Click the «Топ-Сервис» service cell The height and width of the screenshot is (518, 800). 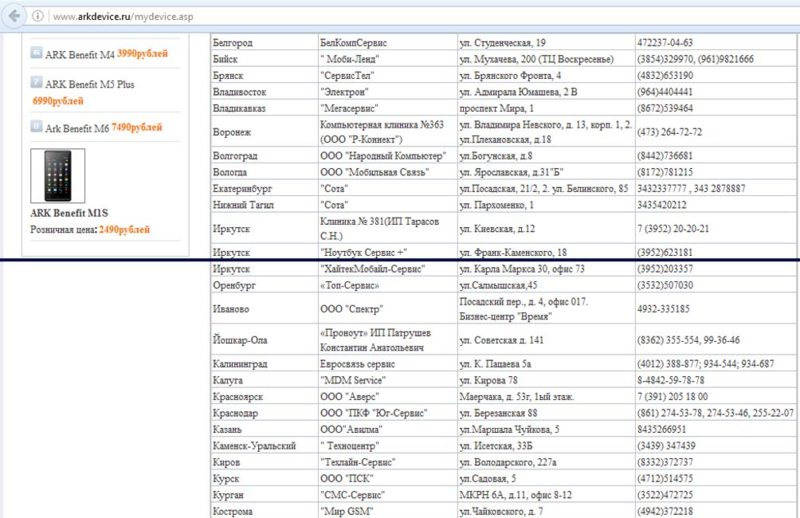pyautogui.click(x=388, y=285)
